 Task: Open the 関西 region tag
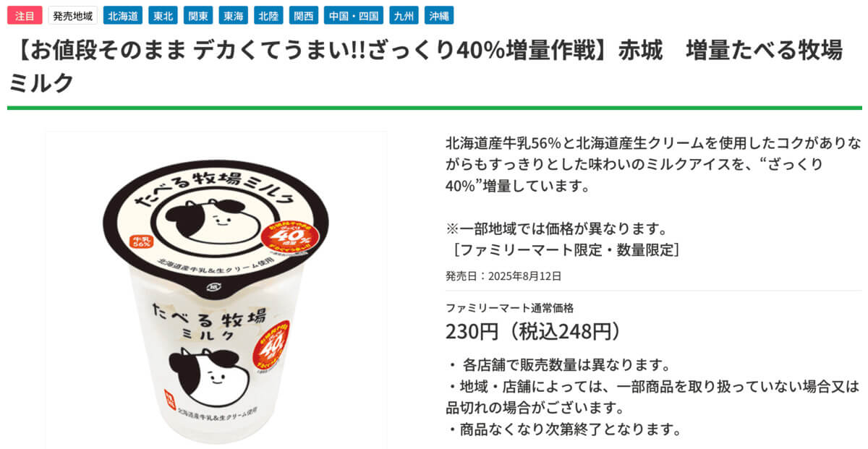tap(303, 15)
